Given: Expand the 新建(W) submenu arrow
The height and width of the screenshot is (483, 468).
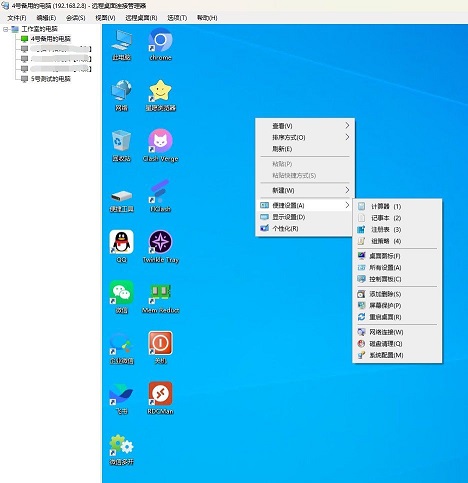Looking at the screenshot, I should (347, 190).
